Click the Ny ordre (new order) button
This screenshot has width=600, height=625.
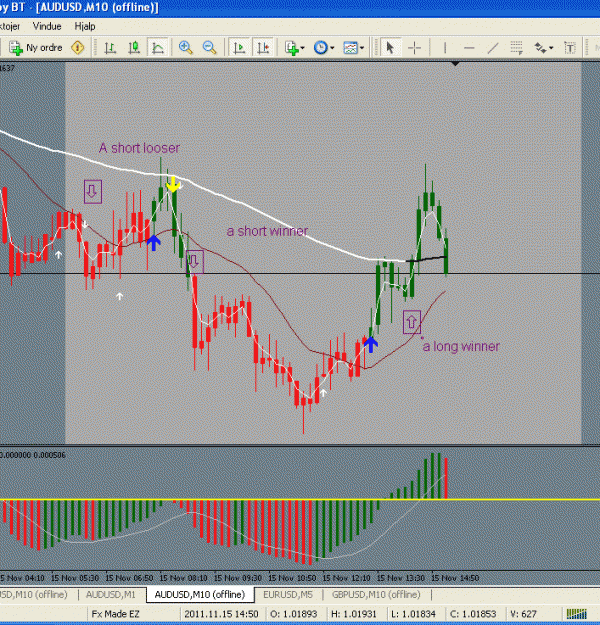[x=35, y=48]
